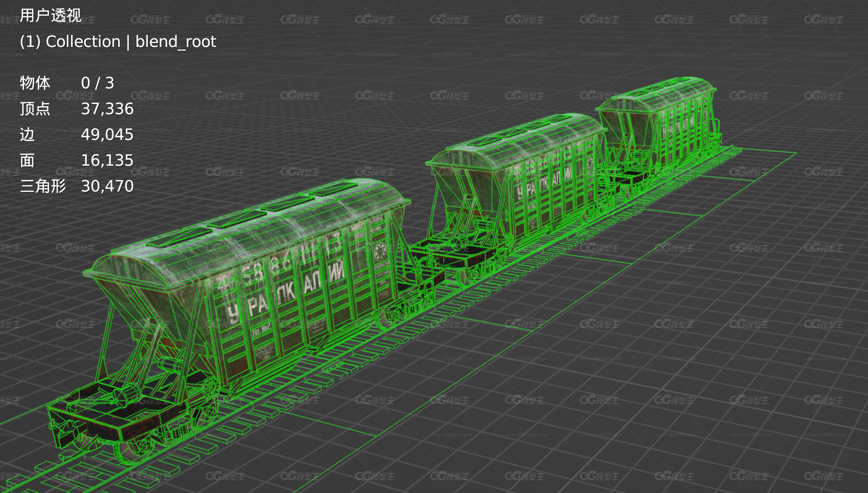Click the object count '0 / 3'
This screenshot has height=493, width=868.
point(98,83)
